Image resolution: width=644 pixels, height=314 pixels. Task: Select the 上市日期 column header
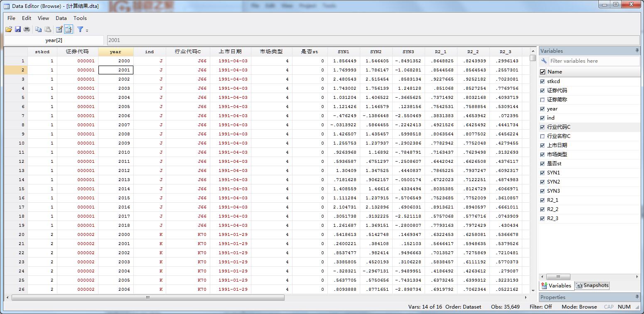(230, 52)
